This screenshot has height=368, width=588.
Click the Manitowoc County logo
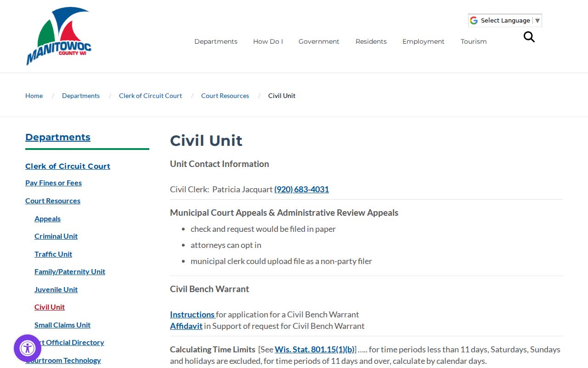pyautogui.click(x=59, y=36)
